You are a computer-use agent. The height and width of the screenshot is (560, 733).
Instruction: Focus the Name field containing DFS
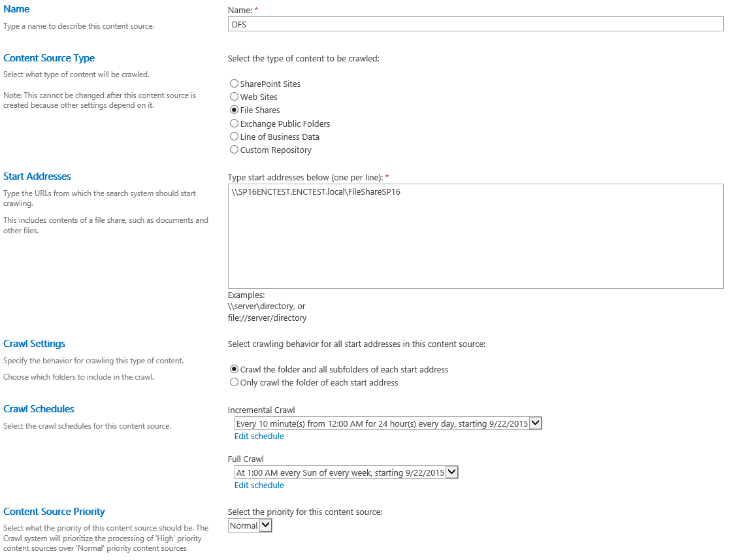coord(476,24)
